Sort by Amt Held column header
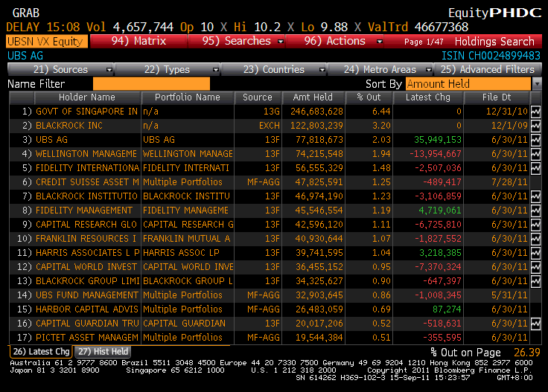 pyautogui.click(x=313, y=97)
